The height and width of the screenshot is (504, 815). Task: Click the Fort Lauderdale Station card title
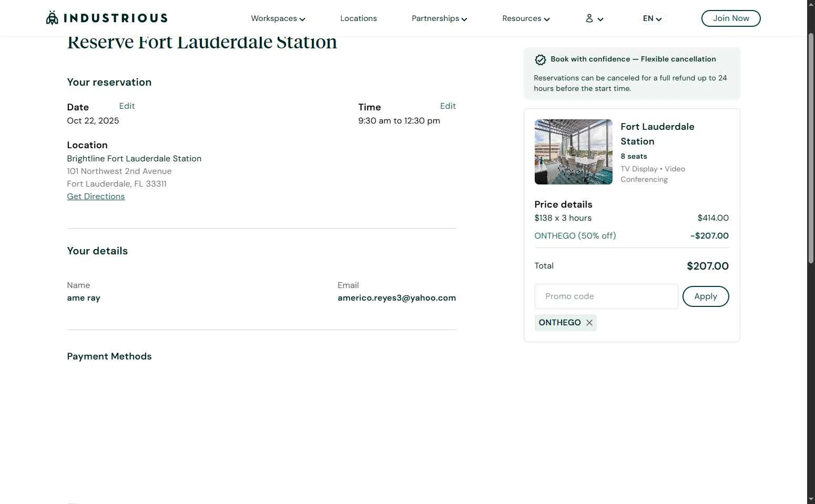[657, 134]
